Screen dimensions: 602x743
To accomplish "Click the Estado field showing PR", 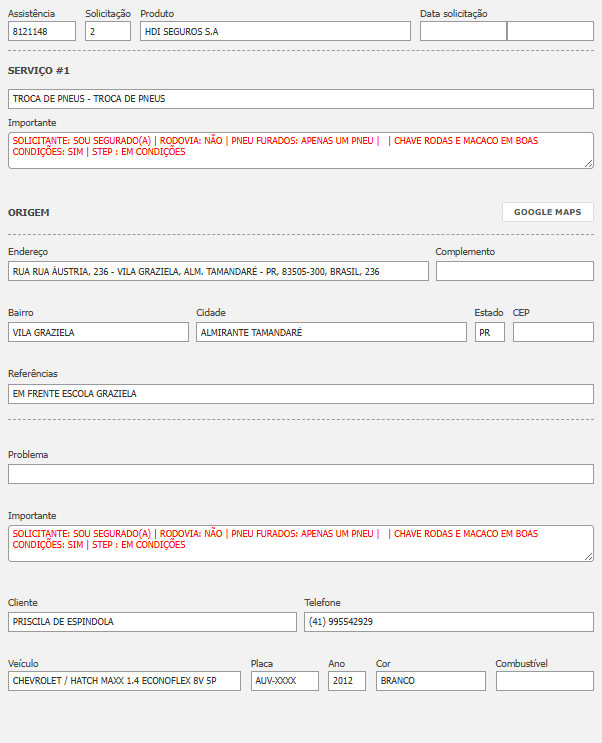I will [x=489, y=332].
